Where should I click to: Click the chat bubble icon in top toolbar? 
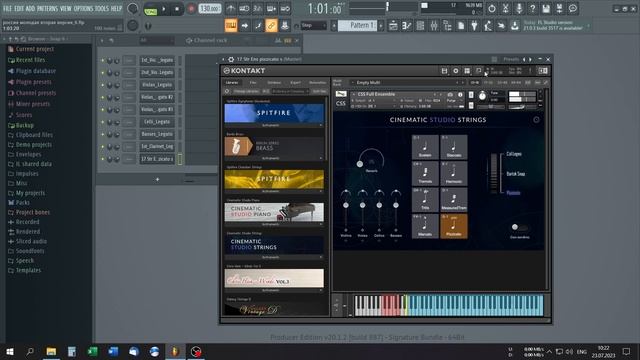pyautogui.click(x=573, y=8)
